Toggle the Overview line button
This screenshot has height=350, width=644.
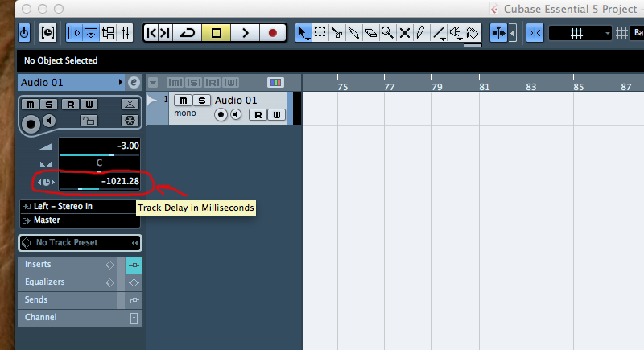coord(108,33)
